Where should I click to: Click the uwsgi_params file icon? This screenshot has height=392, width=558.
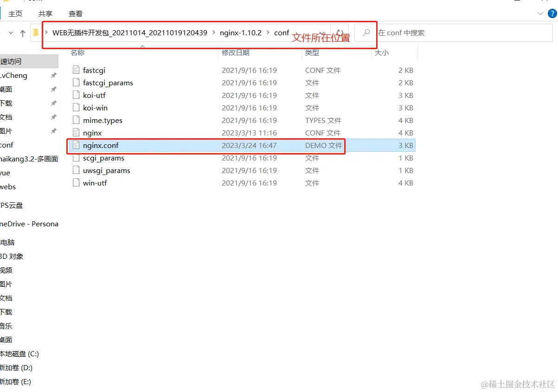[77, 170]
